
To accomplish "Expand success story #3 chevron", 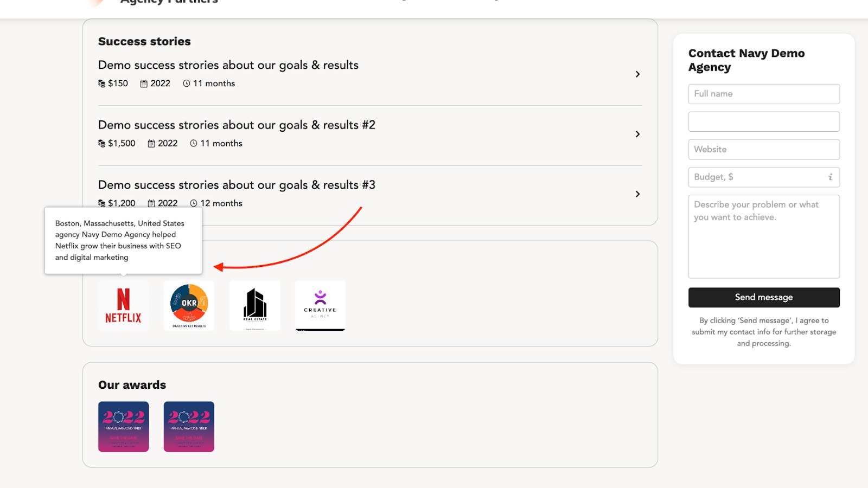I will click(x=637, y=194).
